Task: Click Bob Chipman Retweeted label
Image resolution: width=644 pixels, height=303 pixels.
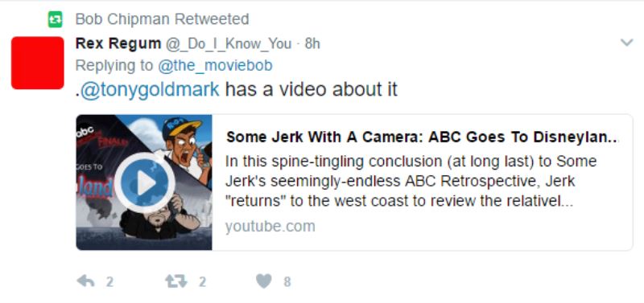Action: [x=163, y=19]
